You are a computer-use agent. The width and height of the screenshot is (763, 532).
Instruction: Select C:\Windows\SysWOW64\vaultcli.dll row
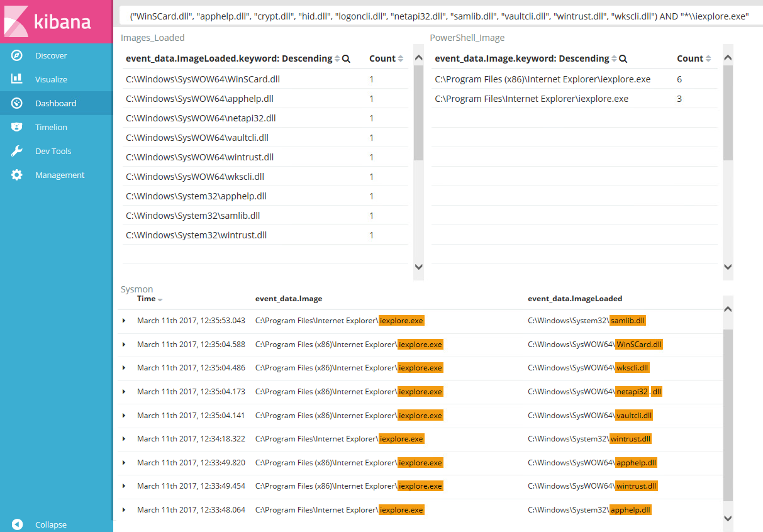265,138
